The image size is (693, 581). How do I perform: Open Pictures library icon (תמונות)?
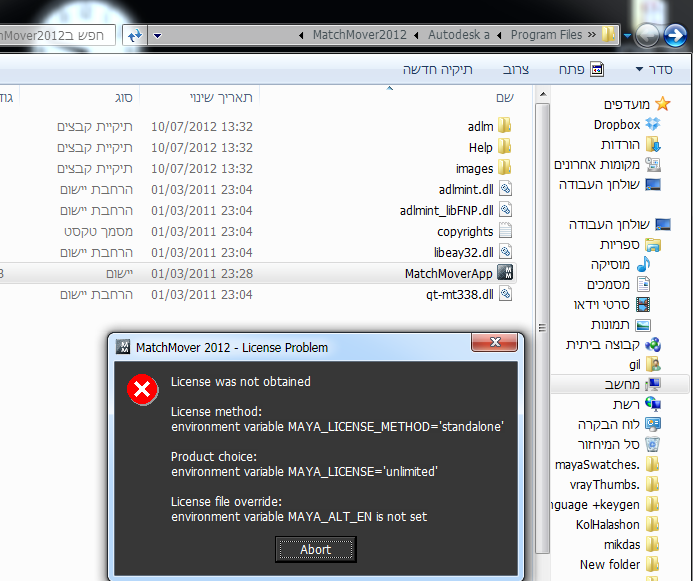(643, 325)
